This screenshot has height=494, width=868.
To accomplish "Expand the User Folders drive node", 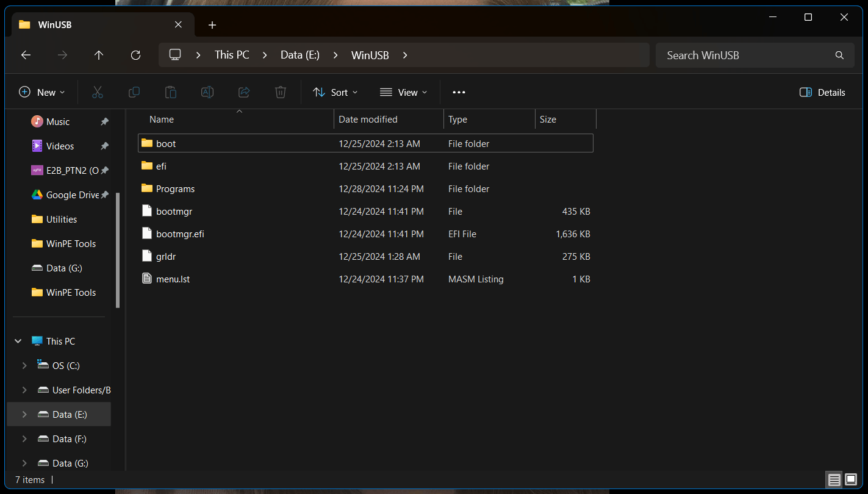I will (x=24, y=390).
